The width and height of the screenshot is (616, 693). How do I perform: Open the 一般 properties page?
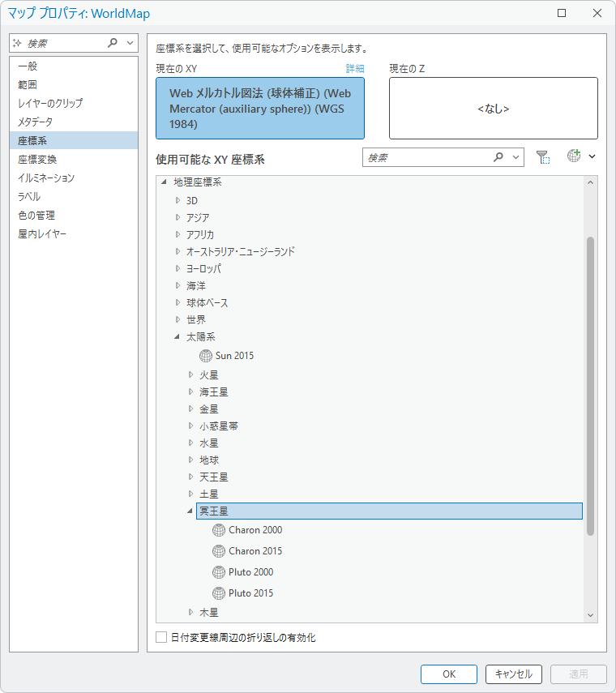coord(74,66)
